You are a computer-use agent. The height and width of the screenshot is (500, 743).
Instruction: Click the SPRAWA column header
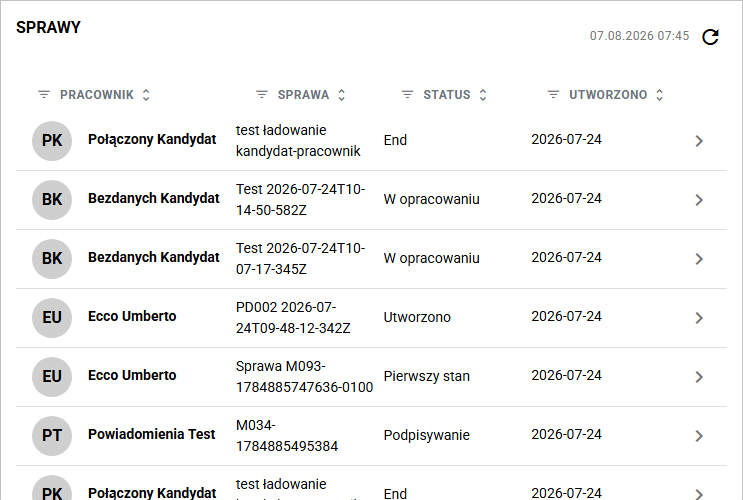(303, 95)
